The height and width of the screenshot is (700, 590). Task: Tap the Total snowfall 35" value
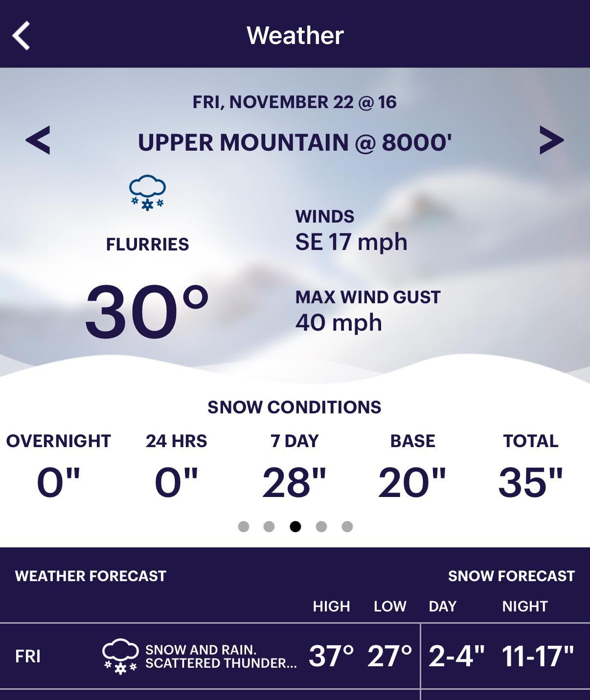pos(531,482)
